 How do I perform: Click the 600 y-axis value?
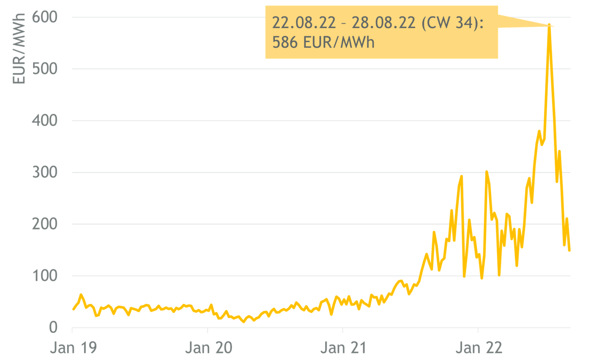44,17
